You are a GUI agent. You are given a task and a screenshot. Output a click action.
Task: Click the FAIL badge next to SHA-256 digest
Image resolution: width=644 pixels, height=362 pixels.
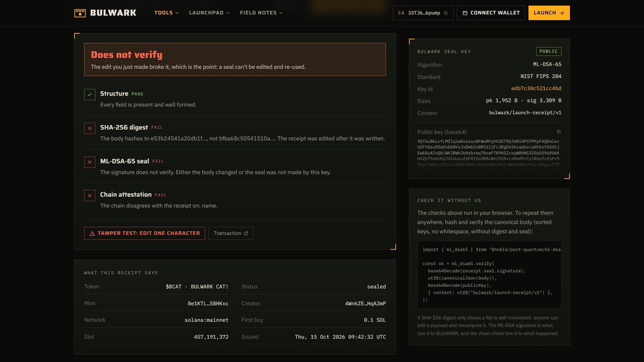tap(157, 128)
